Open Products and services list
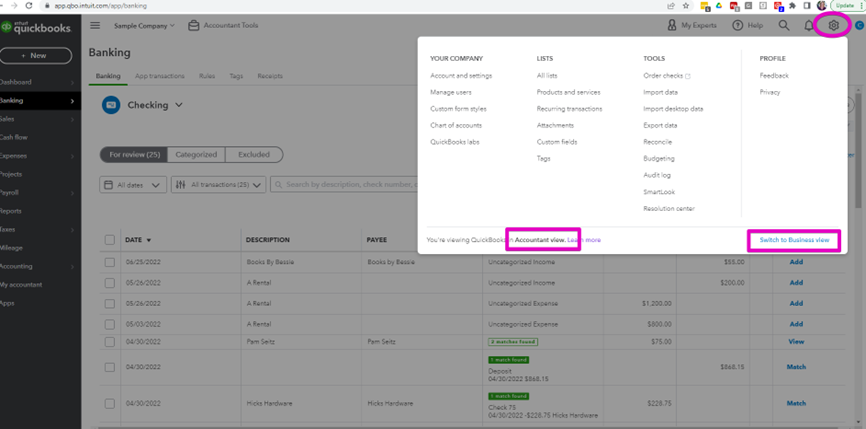Image resolution: width=866 pixels, height=429 pixels. click(x=568, y=92)
